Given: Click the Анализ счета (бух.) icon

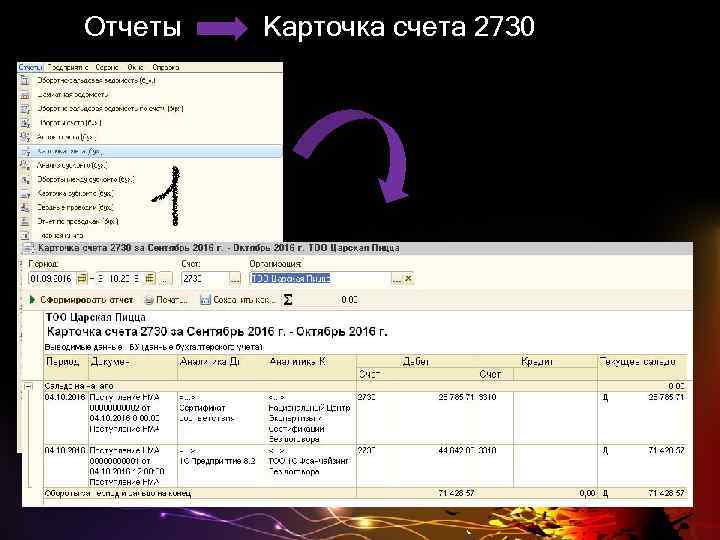Looking at the screenshot, I should tap(26, 137).
